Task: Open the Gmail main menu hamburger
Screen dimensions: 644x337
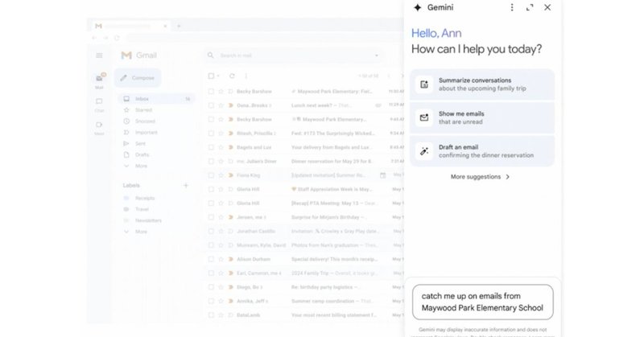Action: coord(99,55)
